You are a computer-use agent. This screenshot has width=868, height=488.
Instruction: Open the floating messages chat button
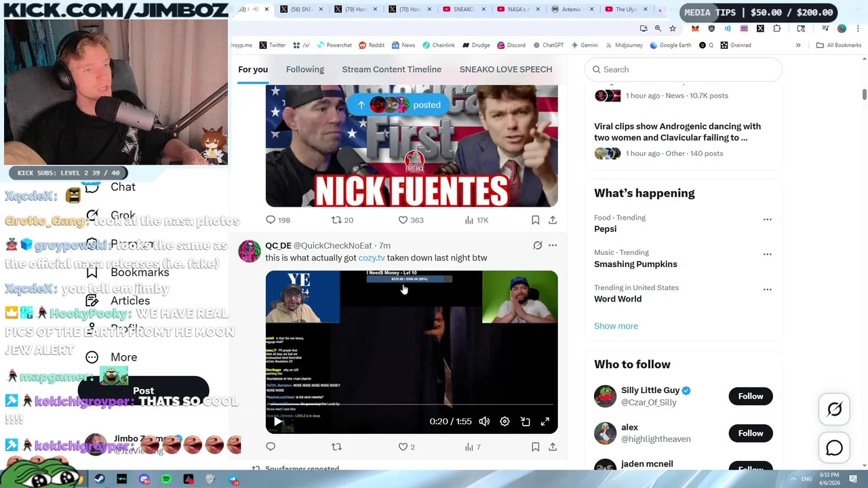click(834, 448)
